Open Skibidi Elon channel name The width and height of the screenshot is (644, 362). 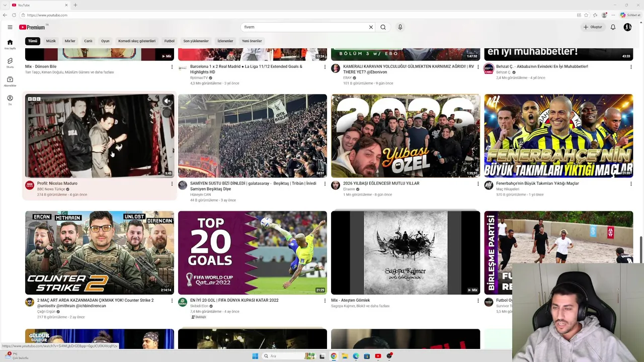pos(199,306)
